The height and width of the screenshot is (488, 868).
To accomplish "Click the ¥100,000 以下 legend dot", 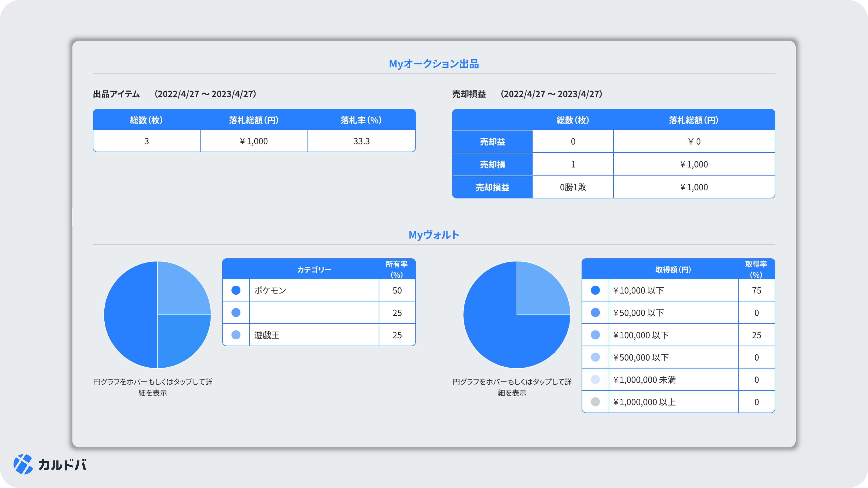I will pyautogui.click(x=595, y=335).
